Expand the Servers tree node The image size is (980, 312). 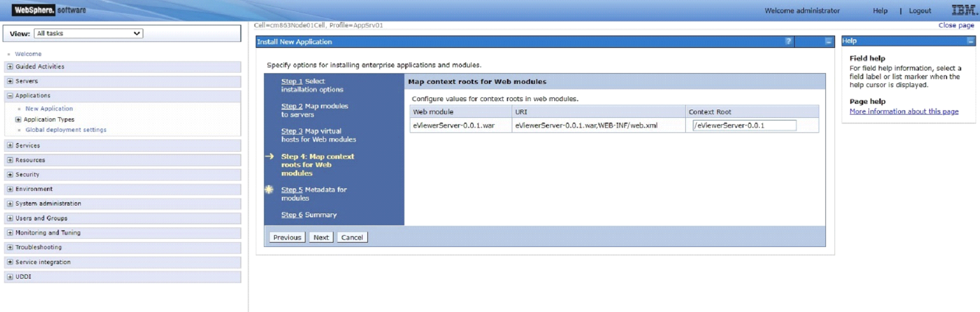pos(10,81)
